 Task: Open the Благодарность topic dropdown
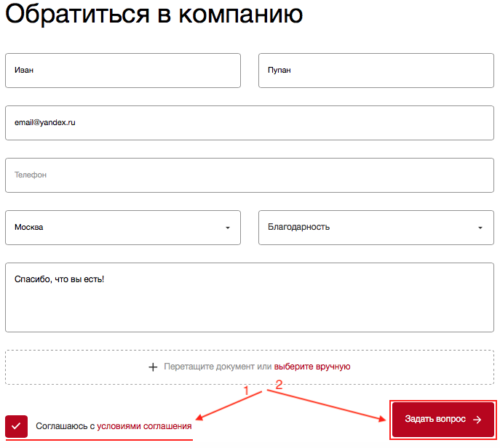click(376, 228)
